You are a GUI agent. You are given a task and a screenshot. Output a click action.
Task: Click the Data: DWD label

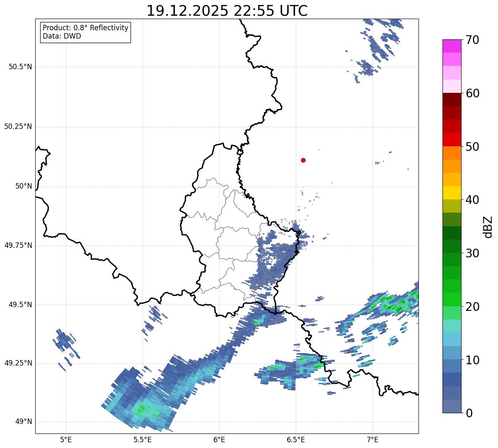click(x=62, y=36)
